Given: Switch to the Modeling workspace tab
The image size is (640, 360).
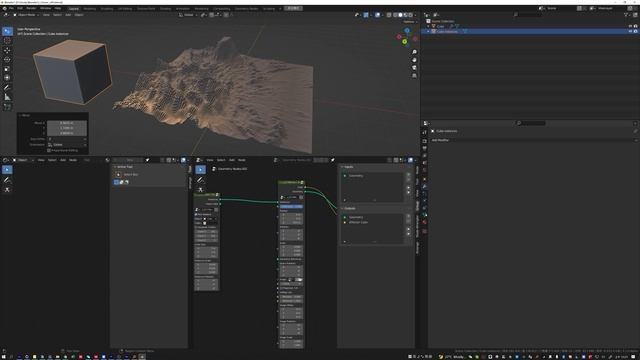Looking at the screenshot, I should point(89,8).
